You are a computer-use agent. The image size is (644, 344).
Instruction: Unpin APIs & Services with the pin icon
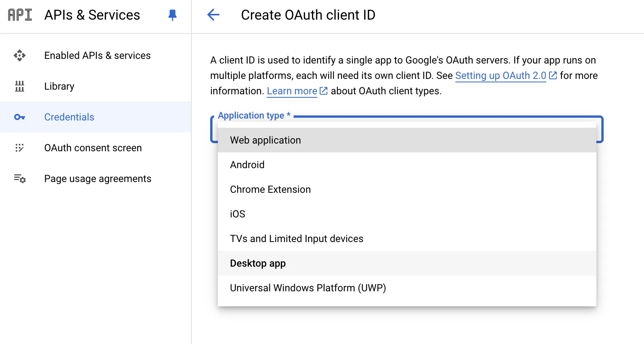[173, 15]
